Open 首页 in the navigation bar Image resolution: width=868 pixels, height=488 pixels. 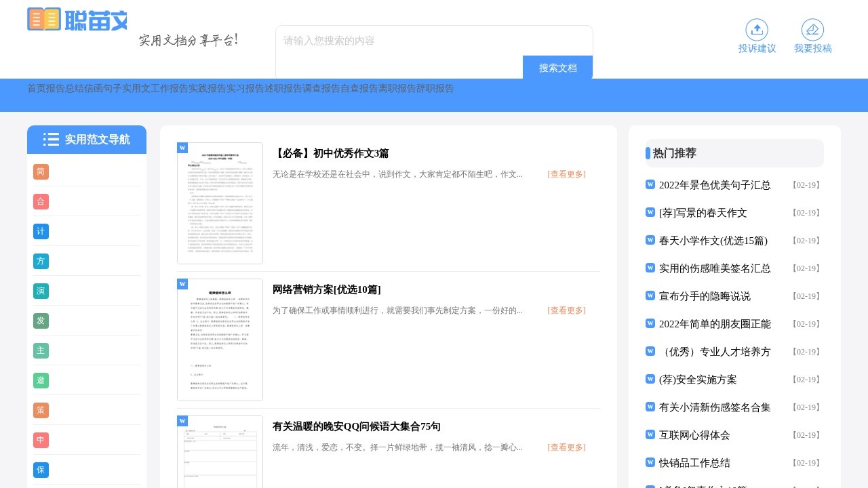(37, 89)
